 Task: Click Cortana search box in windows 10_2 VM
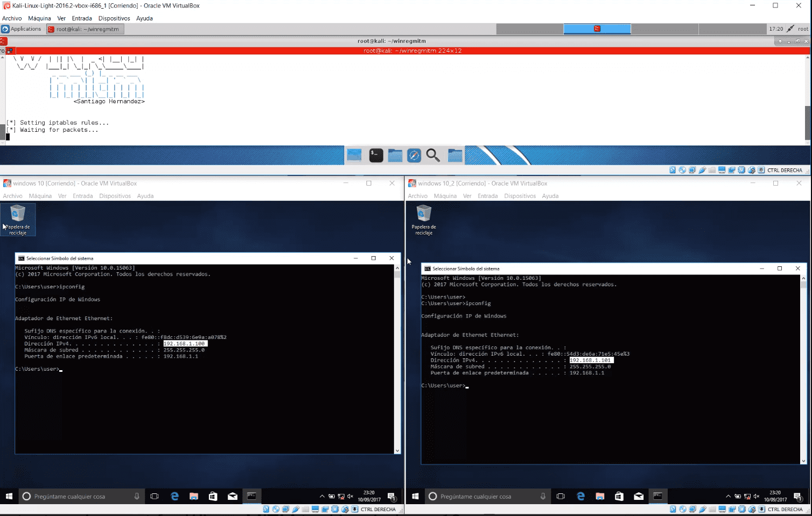coord(488,496)
